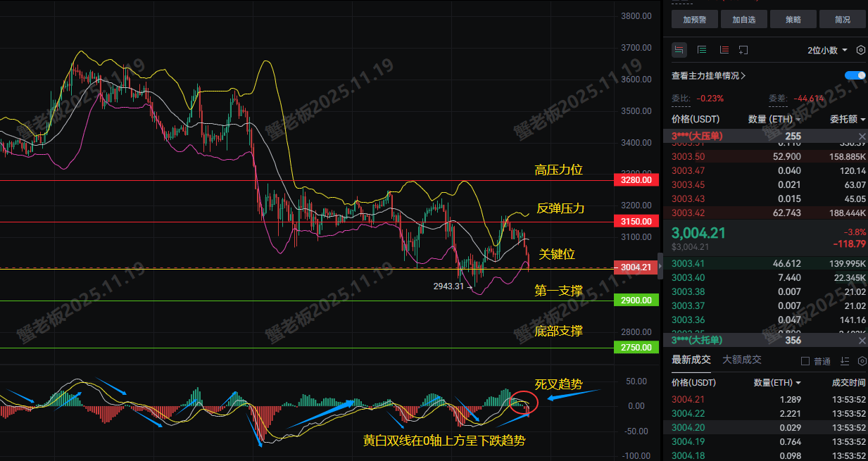Select the combined buy/sell order book view icon
The width and height of the screenshot is (868, 461).
click(x=679, y=50)
